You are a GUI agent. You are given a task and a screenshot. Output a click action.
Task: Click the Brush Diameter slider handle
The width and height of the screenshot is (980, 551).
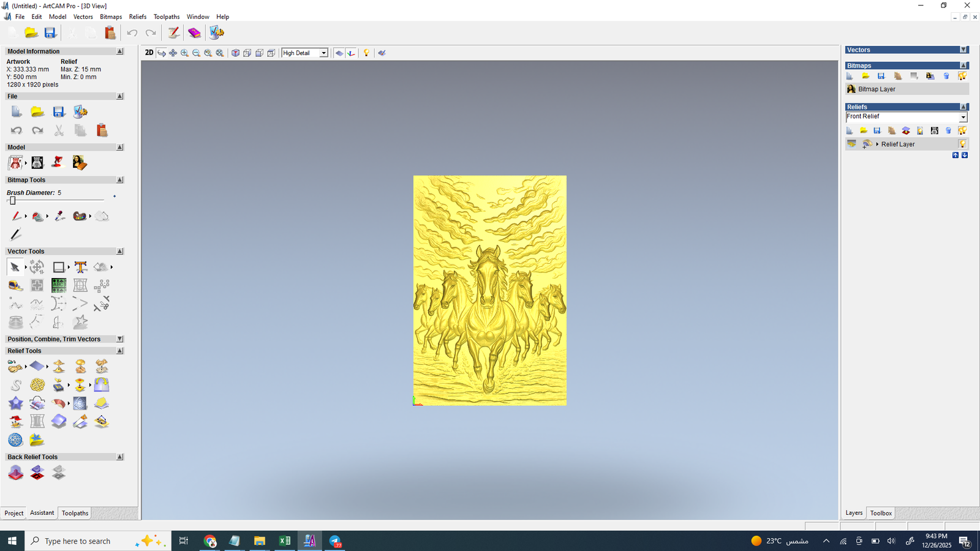coord(12,201)
